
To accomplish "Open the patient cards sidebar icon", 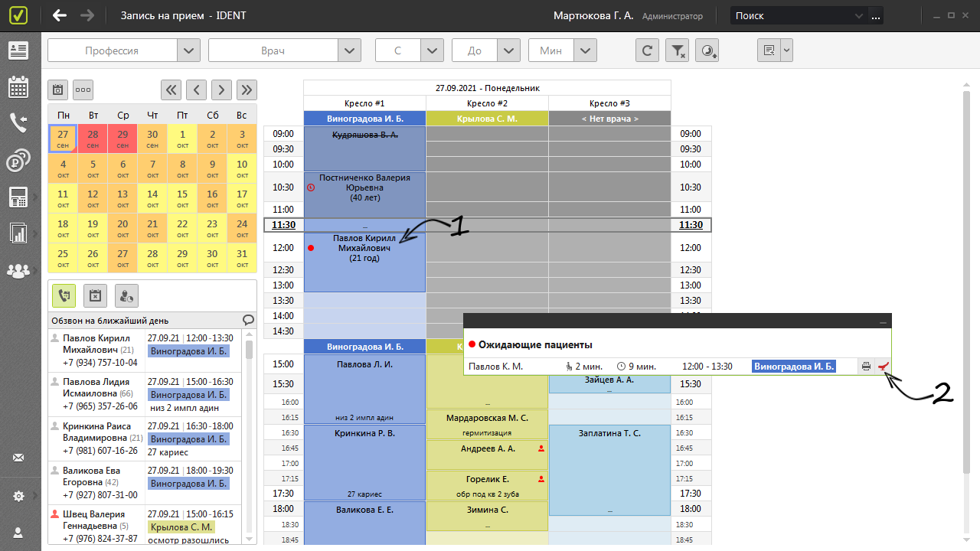I will (x=18, y=51).
